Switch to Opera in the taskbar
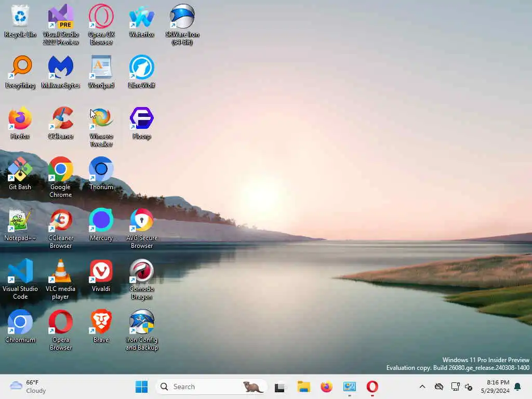Screen dimensions: 532x399 (x=372, y=387)
